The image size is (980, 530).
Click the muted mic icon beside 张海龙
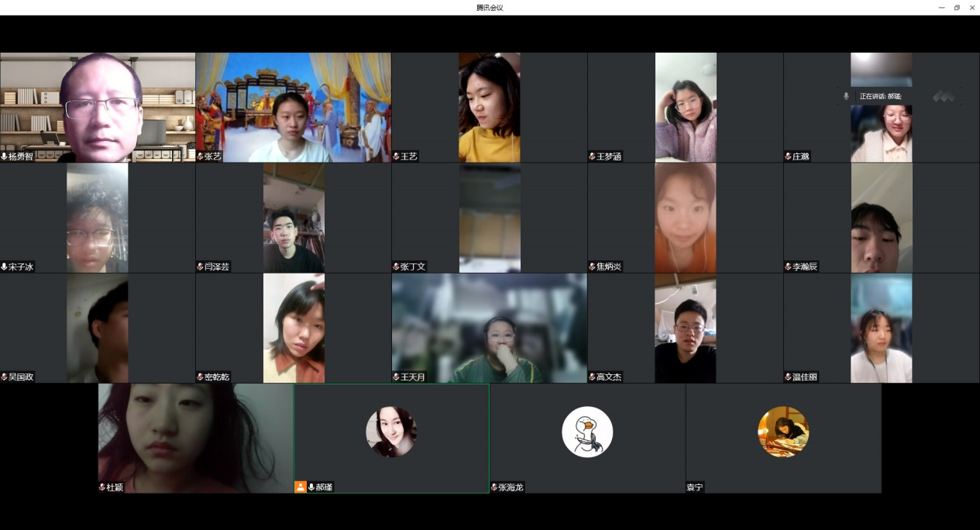coord(494,487)
